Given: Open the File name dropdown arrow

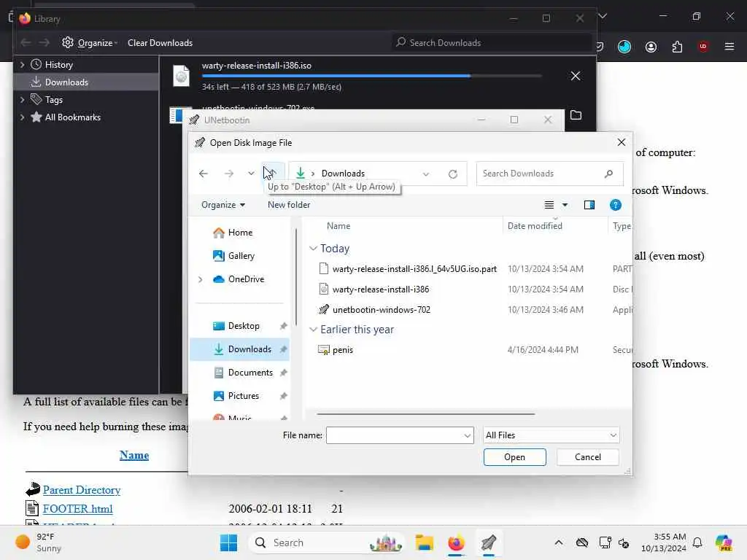Looking at the screenshot, I should [x=467, y=435].
